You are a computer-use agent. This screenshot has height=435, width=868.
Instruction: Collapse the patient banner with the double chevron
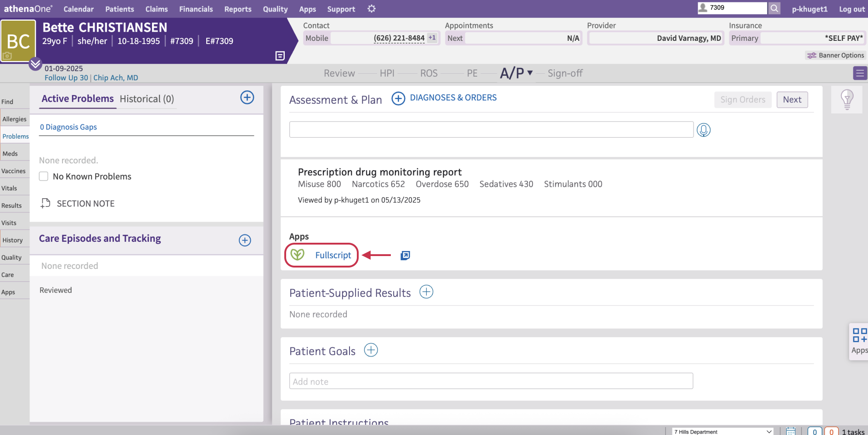point(35,64)
